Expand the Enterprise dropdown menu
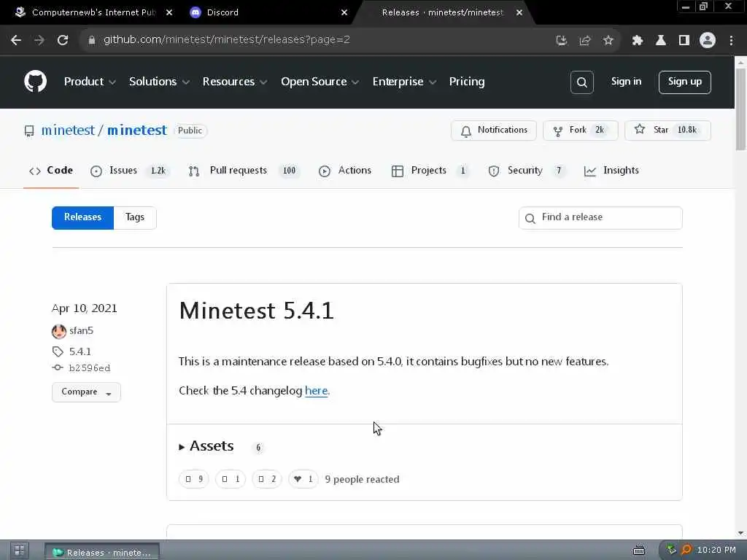Screen dimensions: 747x560 pyautogui.click(x=404, y=82)
